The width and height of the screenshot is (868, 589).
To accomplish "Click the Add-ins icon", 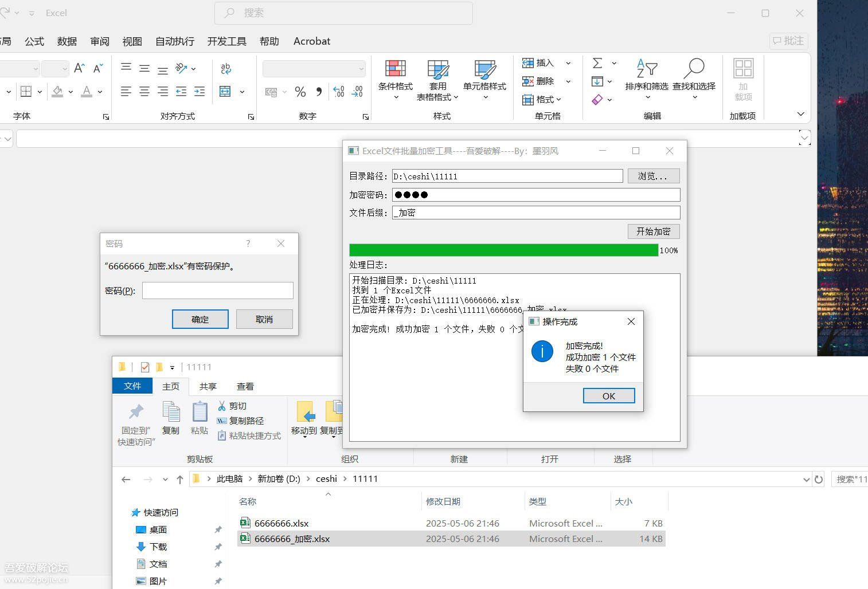I will tap(743, 80).
